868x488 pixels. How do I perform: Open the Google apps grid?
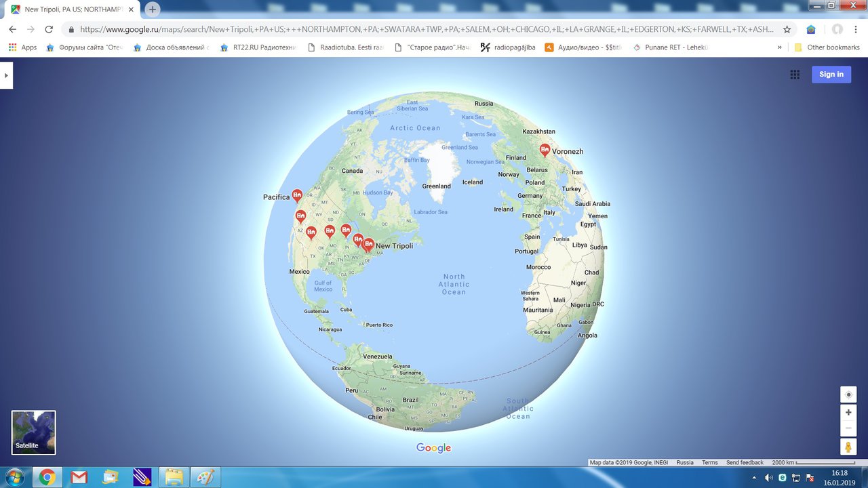[795, 75]
